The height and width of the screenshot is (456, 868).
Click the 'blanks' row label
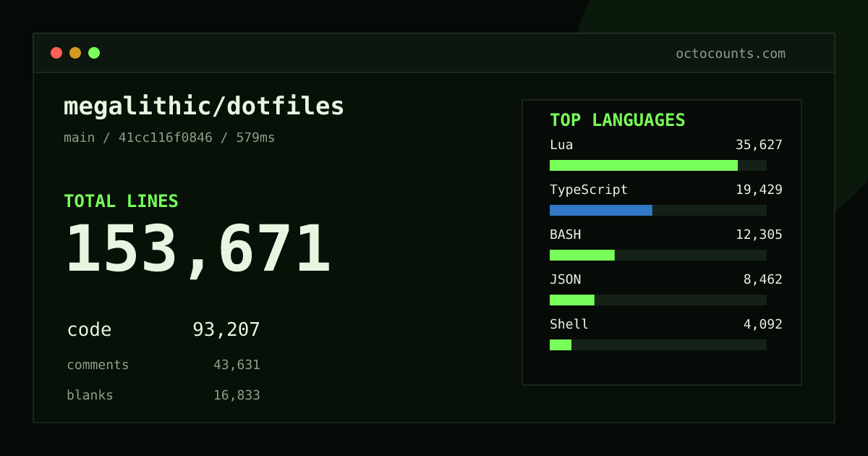pos(90,395)
